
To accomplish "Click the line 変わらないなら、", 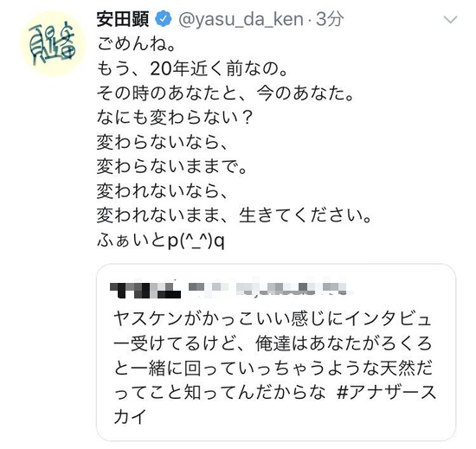I will point(163,143).
